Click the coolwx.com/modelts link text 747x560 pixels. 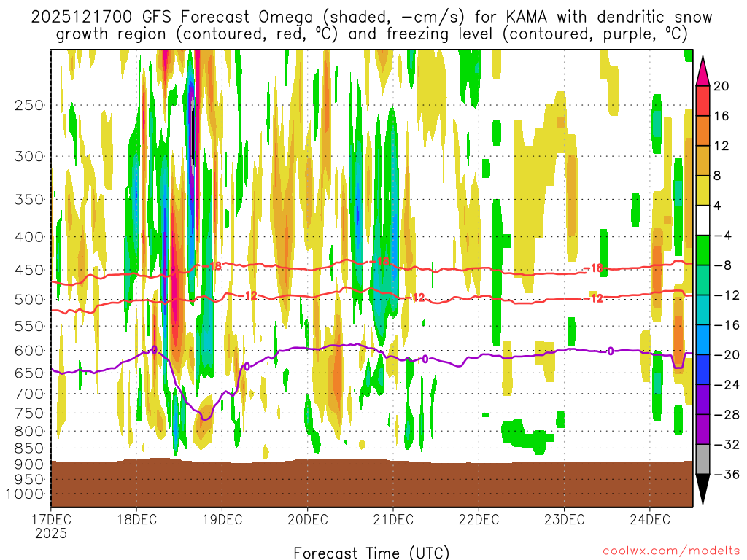coord(671,551)
